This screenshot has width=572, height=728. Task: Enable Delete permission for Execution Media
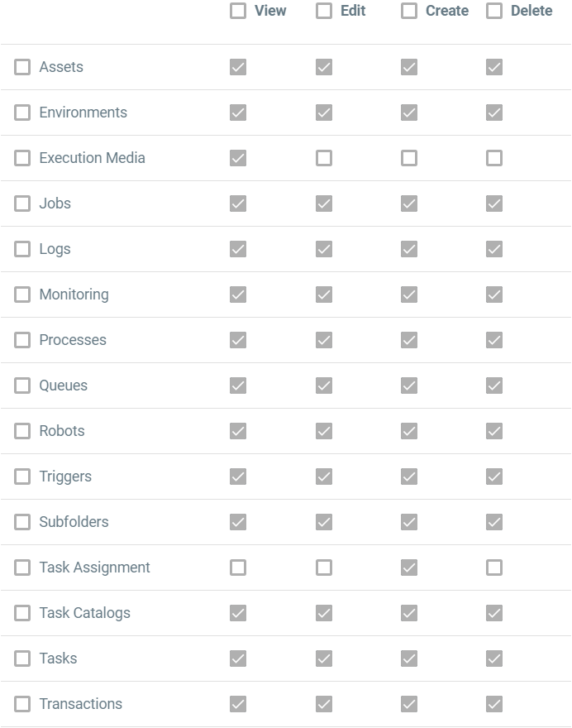pyautogui.click(x=494, y=158)
